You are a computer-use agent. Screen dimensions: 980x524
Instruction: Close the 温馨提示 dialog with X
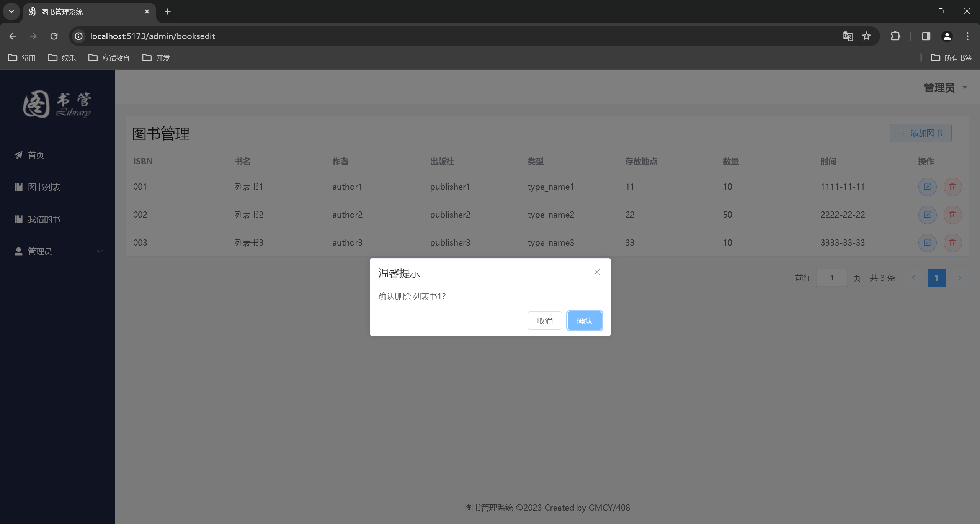(x=597, y=272)
